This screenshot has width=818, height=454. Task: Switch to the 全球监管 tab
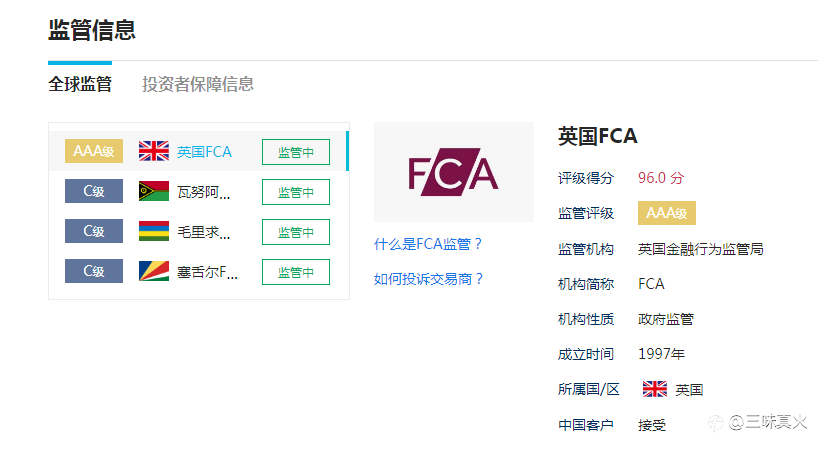tap(80, 84)
